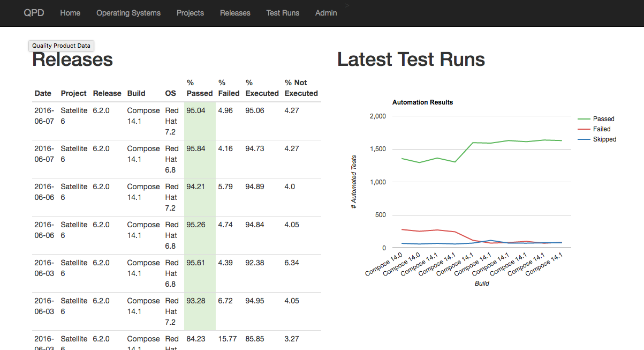Viewport: 644px width, 350px height.
Task: Open the Projects navbar item
Action: tap(190, 13)
